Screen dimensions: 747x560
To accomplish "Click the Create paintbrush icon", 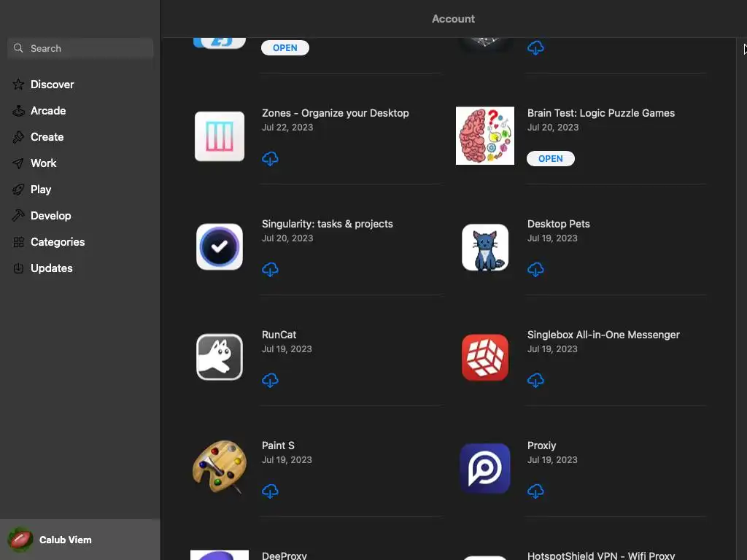I will tap(18, 137).
